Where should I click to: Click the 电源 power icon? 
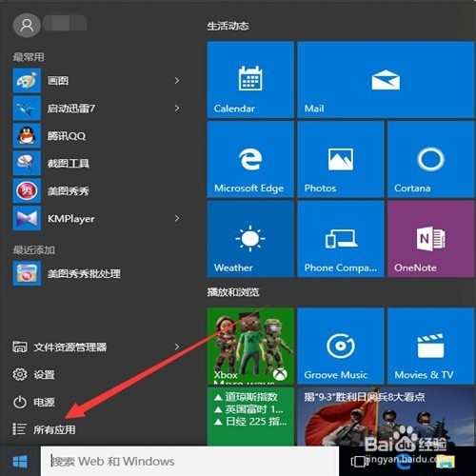(x=20, y=402)
